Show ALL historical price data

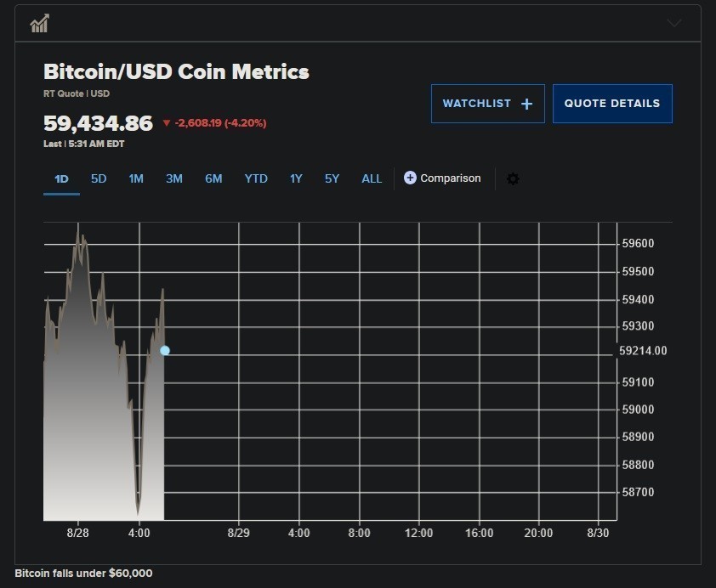[372, 178]
